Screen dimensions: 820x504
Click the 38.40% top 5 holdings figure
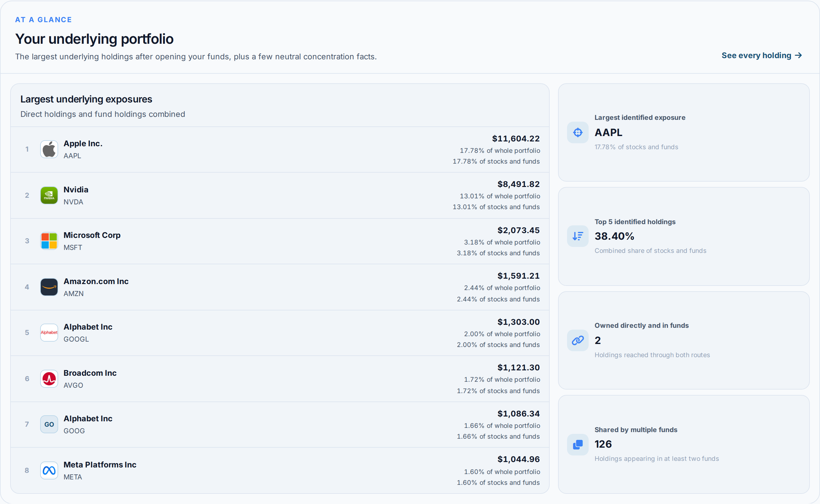(x=614, y=236)
